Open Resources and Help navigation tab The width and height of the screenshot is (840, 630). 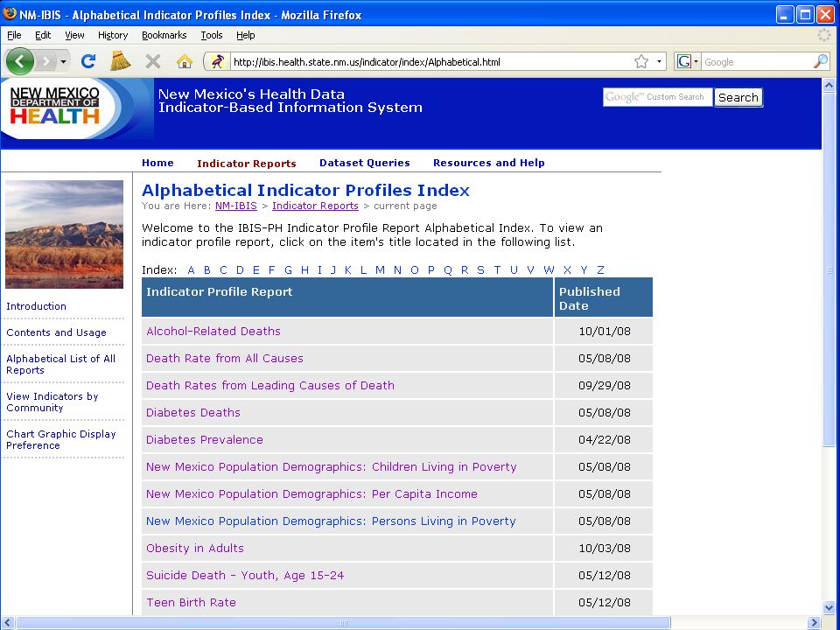tap(488, 163)
